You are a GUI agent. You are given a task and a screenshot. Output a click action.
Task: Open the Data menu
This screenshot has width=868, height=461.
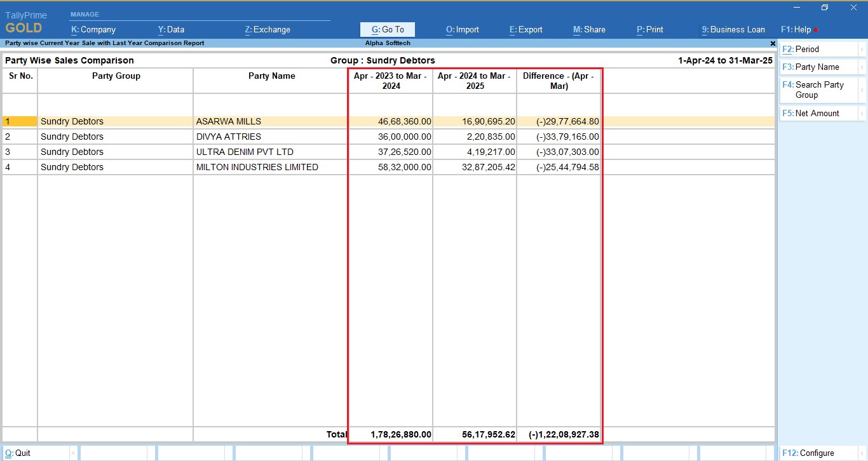tap(171, 29)
